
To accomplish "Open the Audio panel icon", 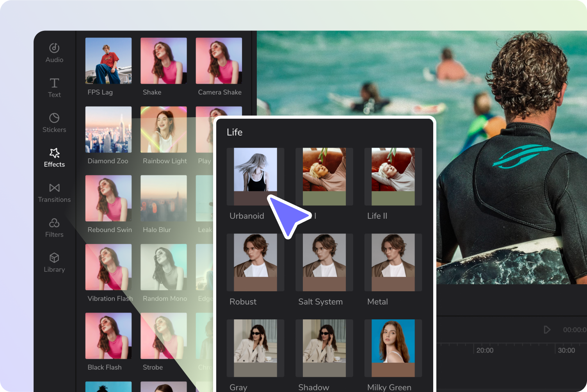I will 54,48.
